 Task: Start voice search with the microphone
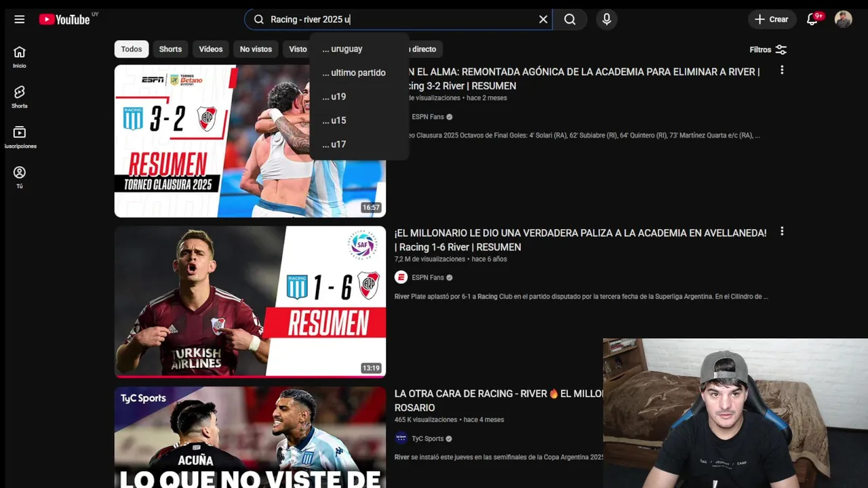607,20
